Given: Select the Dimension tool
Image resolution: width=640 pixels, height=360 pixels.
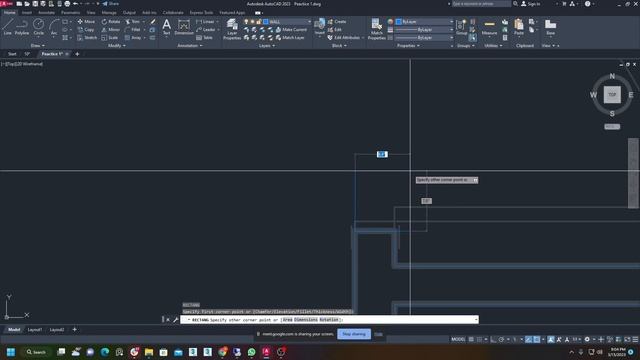Looking at the screenshot, I should [184, 27].
